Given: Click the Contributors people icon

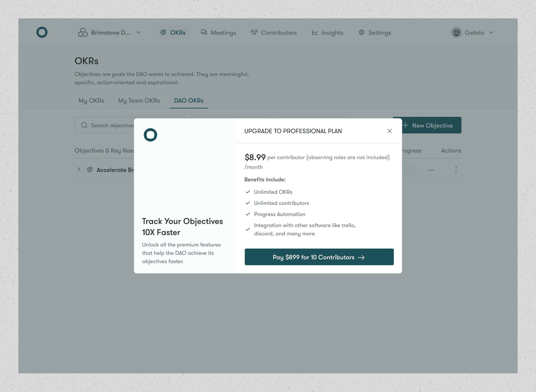Looking at the screenshot, I should tap(254, 32).
